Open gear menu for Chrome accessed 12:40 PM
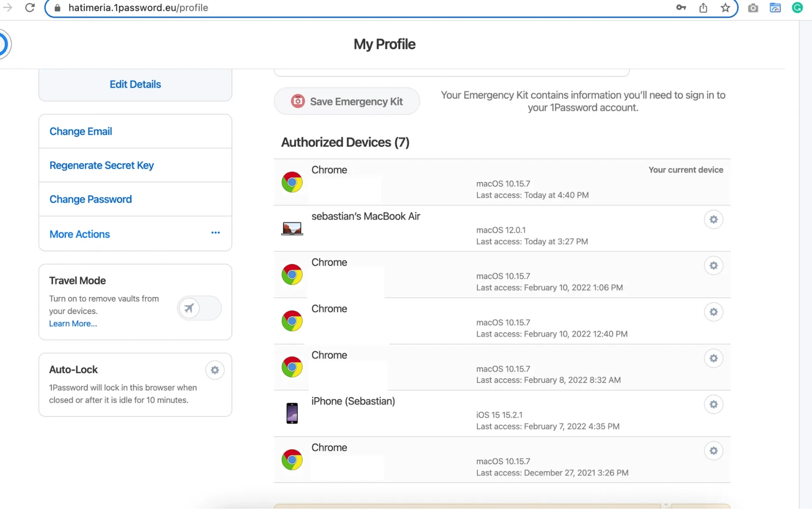The image size is (812, 509). [x=713, y=312]
